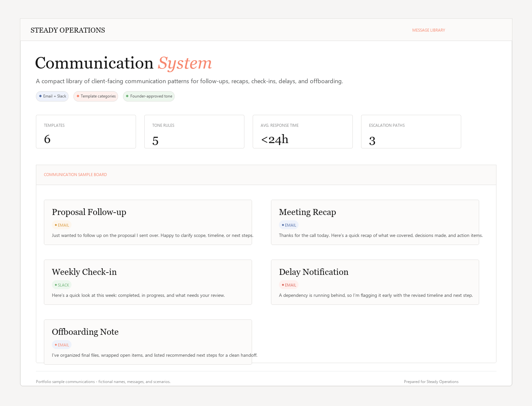Click the EMAIL badge under Delay Notification
The height and width of the screenshot is (406, 532).
click(x=289, y=285)
